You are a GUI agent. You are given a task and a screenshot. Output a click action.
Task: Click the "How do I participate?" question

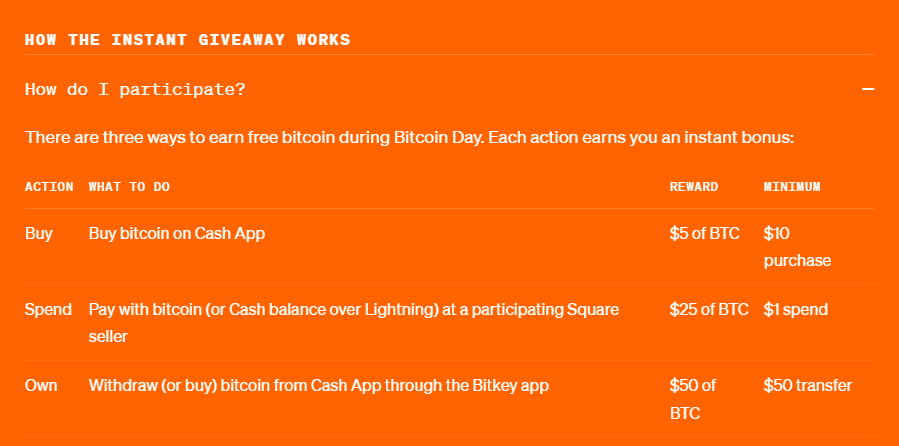(135, 90)
